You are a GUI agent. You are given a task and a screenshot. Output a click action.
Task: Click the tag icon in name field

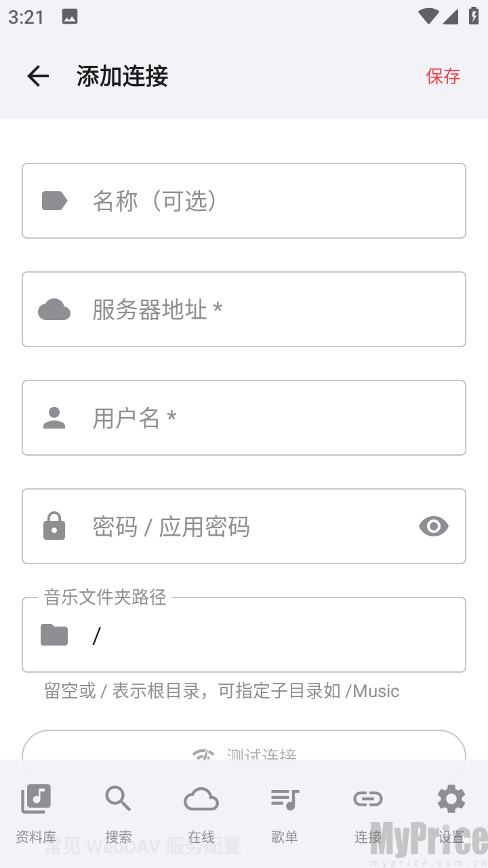(x=54, y=201)
